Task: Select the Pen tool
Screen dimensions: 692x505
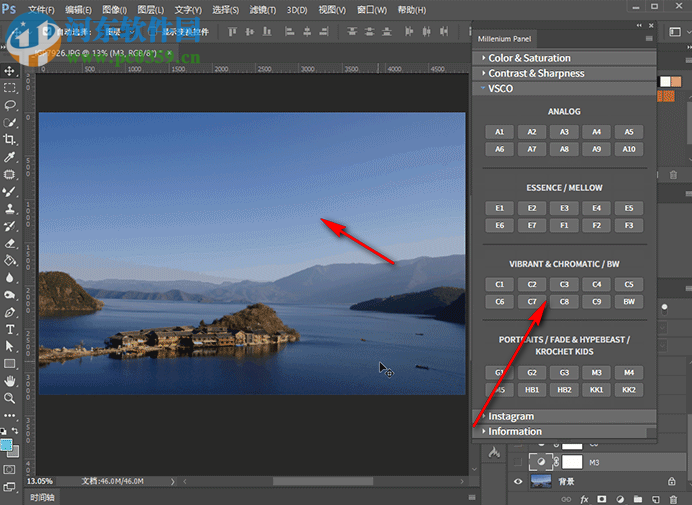Action: (10, 312)
